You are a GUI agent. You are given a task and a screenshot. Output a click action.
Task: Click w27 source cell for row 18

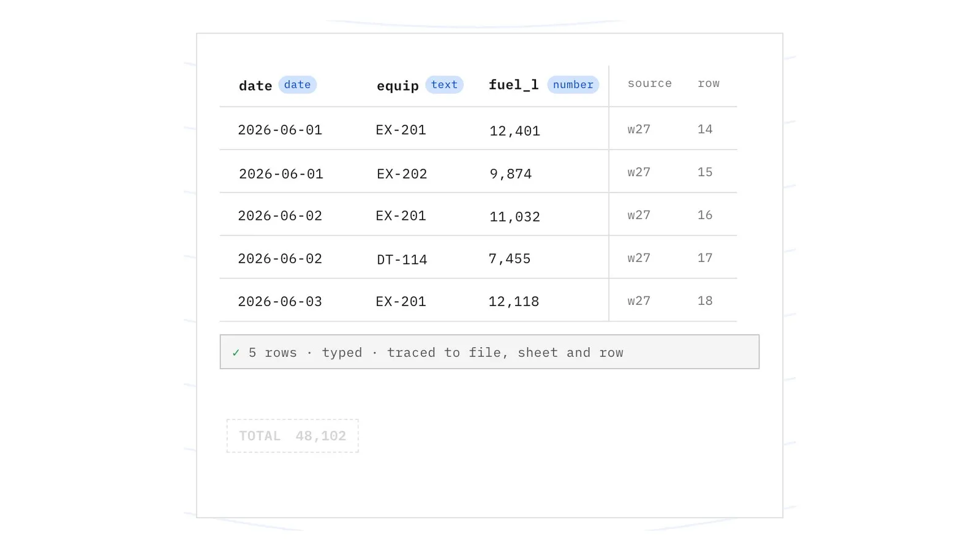coord(639,301)
